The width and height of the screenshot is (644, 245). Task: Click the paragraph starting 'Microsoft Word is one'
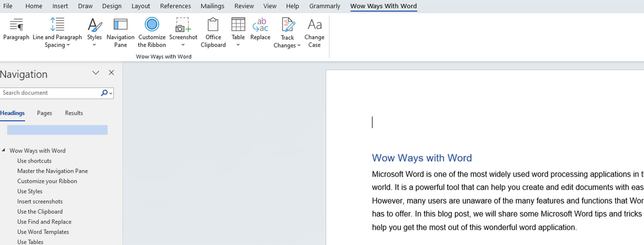[508, 201]
